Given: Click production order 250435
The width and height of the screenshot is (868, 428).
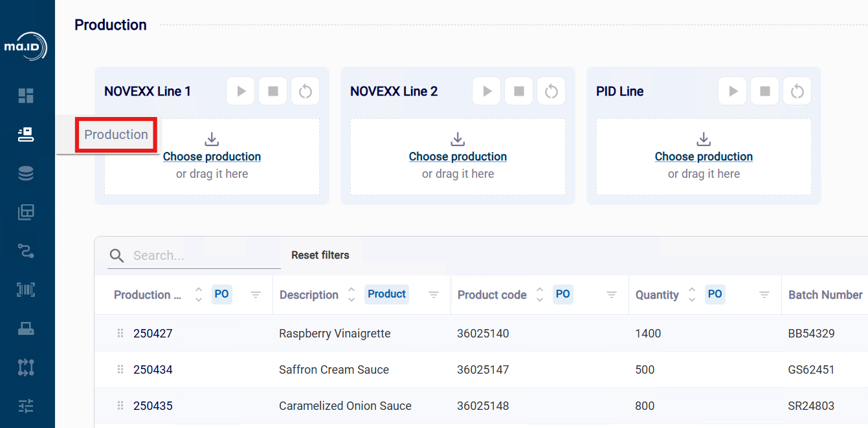Looking at the screenshot, I should coord(153,406).
